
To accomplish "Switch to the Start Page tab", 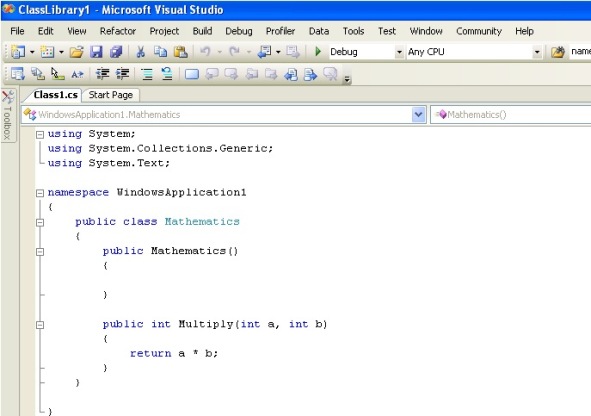I will coord(110,95).
